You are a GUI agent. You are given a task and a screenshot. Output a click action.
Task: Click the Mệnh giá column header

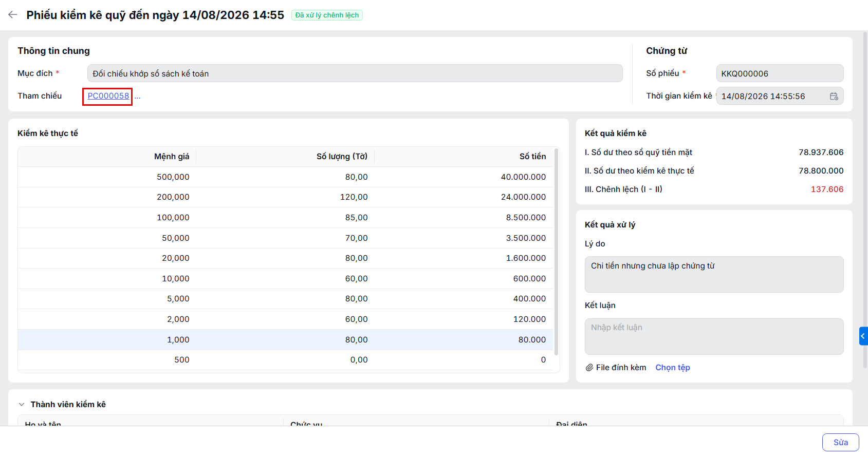[x=172, y=157]
